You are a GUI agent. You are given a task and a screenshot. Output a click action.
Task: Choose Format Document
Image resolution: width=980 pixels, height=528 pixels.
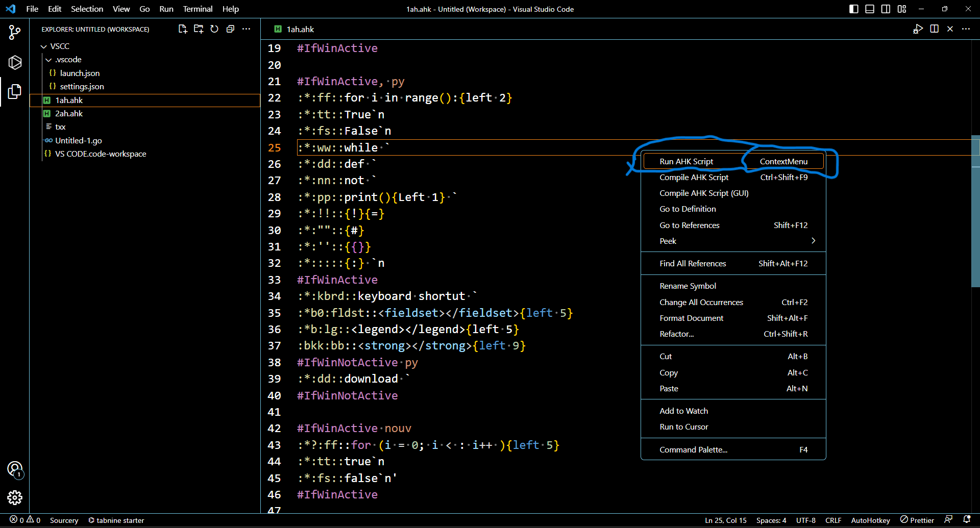733,318
